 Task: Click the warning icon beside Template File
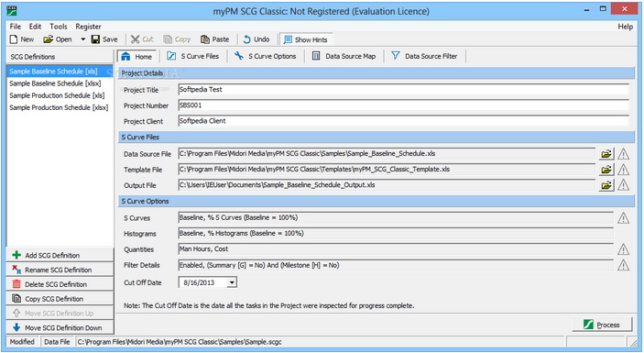(624, 170)
